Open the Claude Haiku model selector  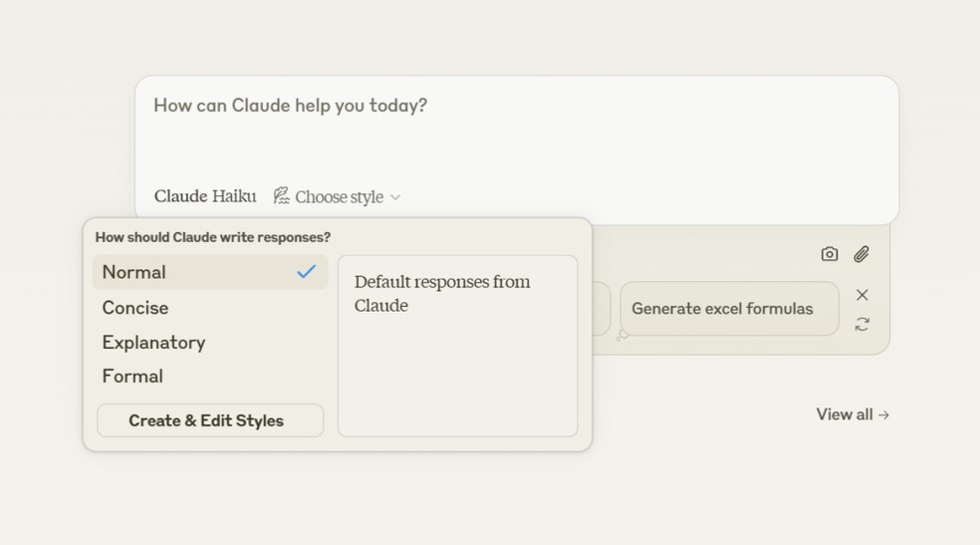pos(205,196)
